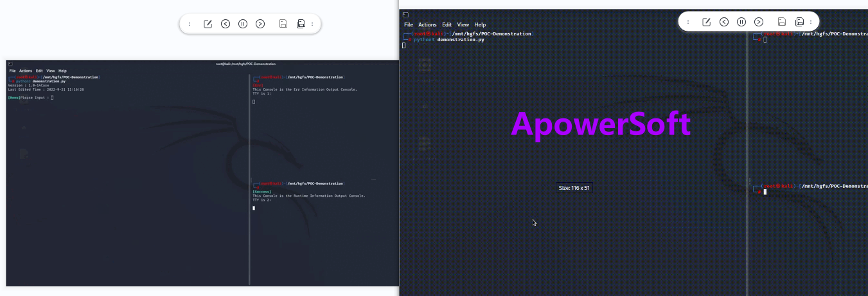Open File menu in the large terminal
Viewport: 868px width, 296px height.
(409, 24)
